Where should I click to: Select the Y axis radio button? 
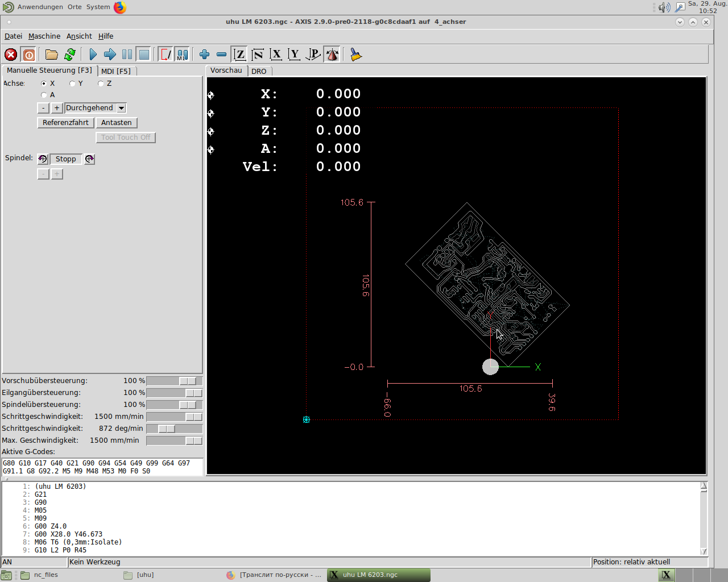click(72, 84)
